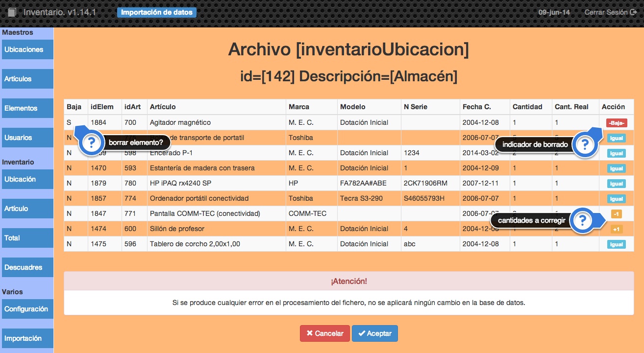Open Importación under Varios

[x=27, y=338]
